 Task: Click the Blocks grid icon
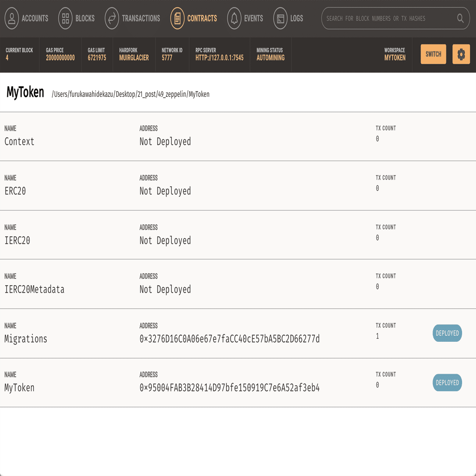pos(65,18)
